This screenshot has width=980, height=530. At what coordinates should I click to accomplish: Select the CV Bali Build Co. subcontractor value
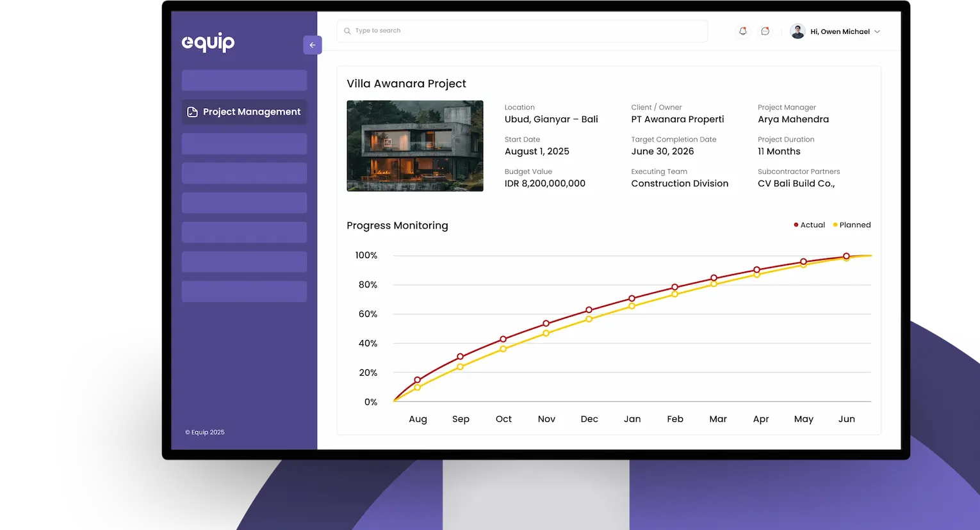click(x=796, y=183)
